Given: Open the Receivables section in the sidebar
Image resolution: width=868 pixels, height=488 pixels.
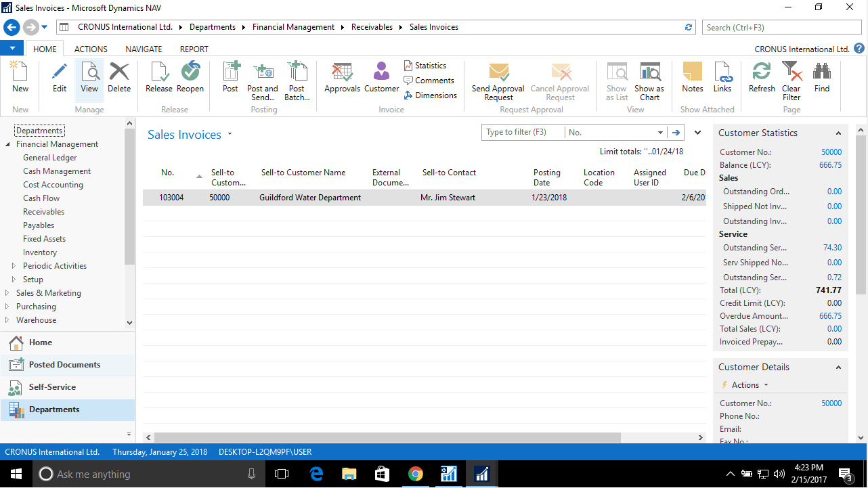Looking at the screenshot, I should 44,211.
